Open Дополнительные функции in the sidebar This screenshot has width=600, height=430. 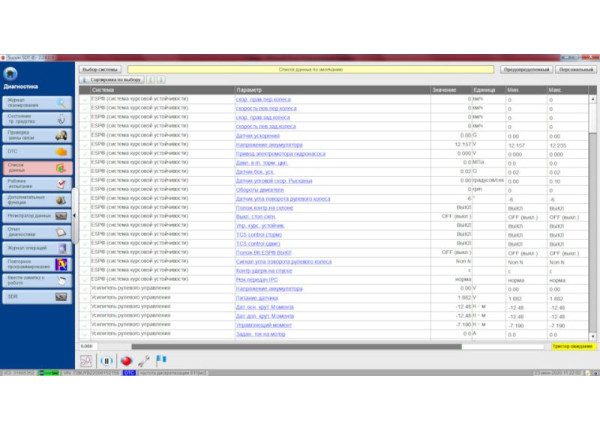click(36, 200)
